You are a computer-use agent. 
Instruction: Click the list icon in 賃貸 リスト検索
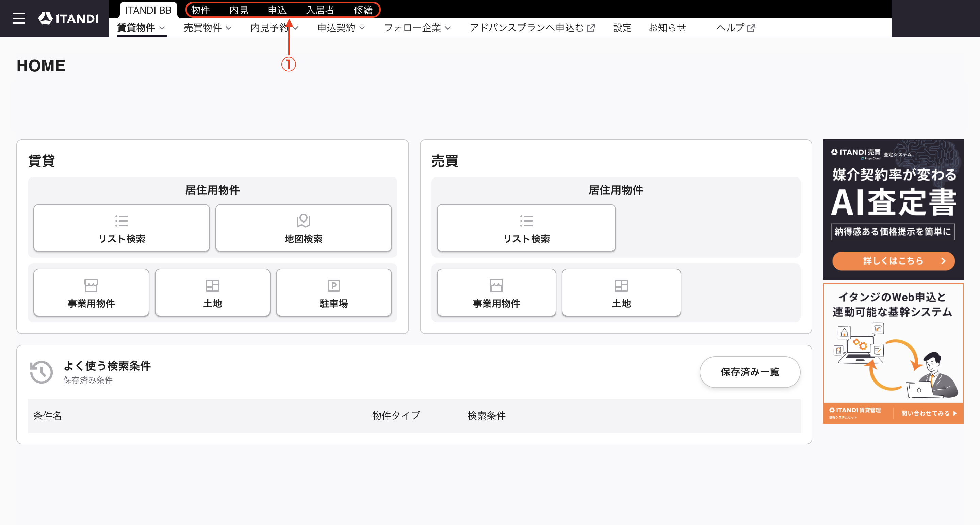coord(122,221)
